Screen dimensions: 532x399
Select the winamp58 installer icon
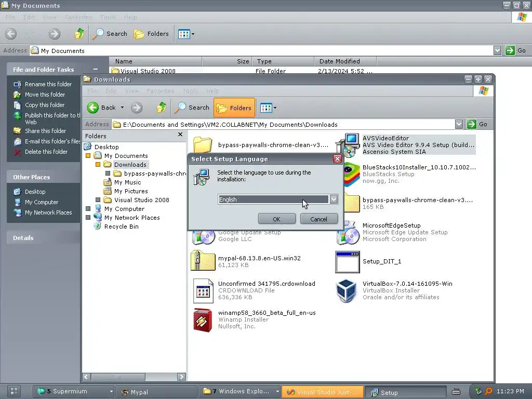point(203,320)
